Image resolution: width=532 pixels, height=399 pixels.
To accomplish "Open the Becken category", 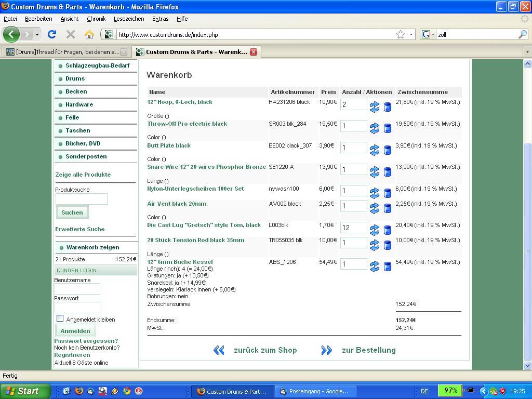I will [x=76, y=91].
